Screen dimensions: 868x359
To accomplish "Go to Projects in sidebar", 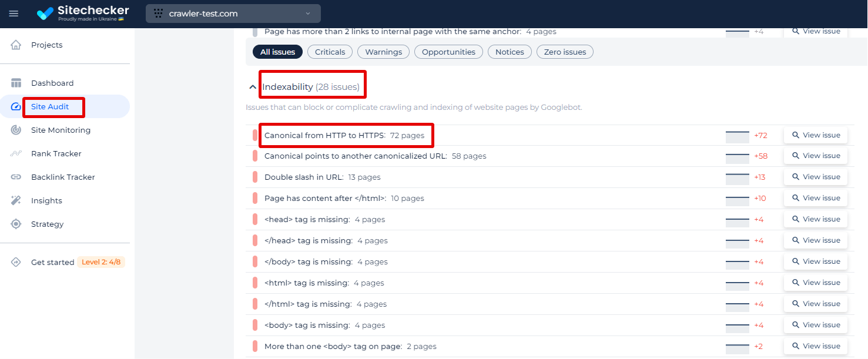I will coord(47,45).
